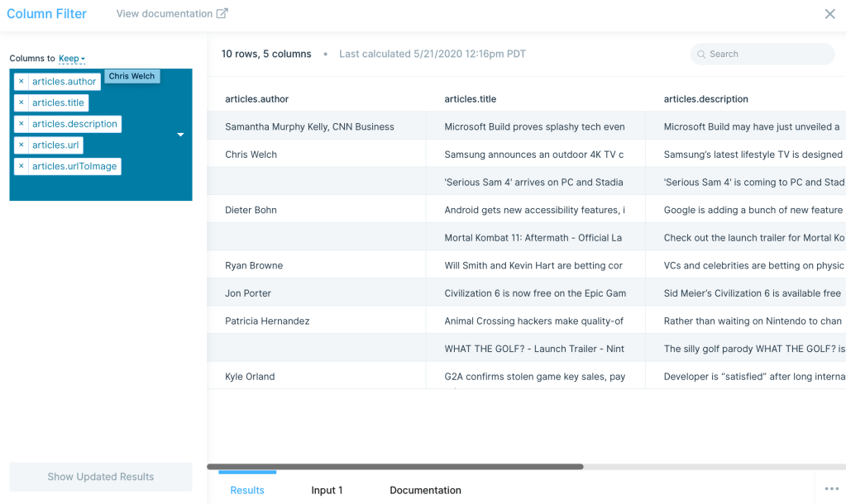Close the Column Filter panel
The height and width of the screenshot is (504, 846).
click(829, 14)
